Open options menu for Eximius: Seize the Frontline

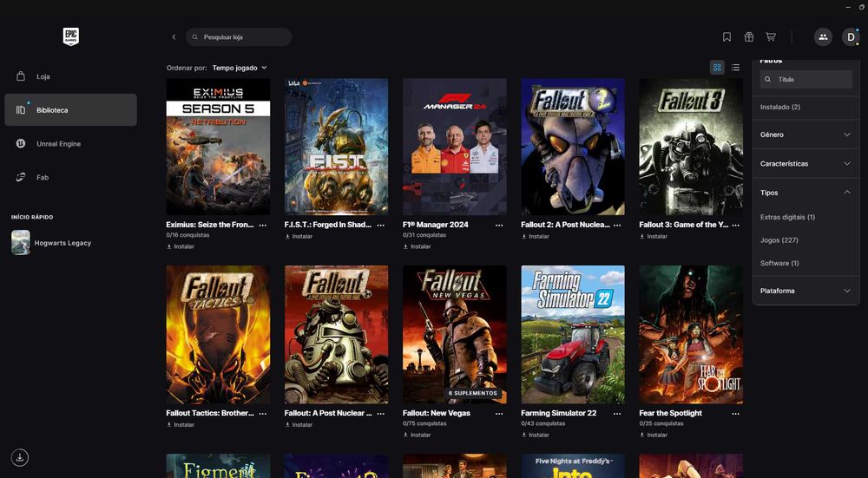tap(262, 226)
